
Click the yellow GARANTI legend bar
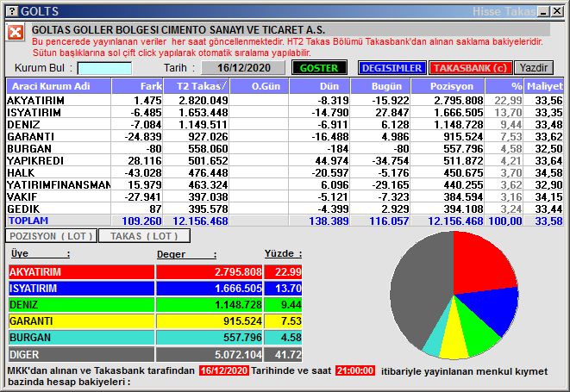(81, 320)
